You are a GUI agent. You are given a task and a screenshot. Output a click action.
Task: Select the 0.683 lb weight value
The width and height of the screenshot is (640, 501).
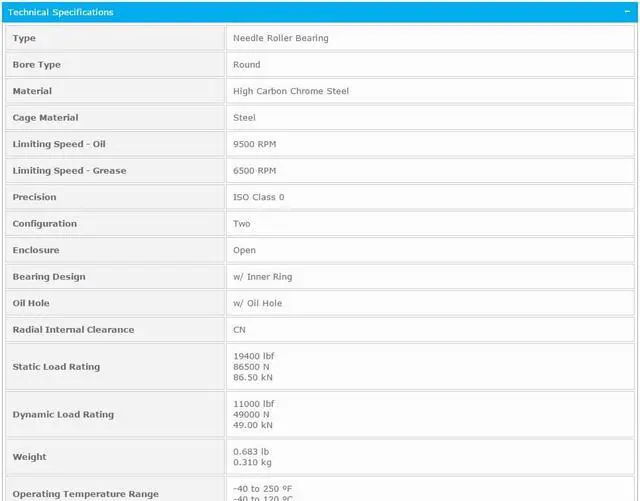point(250,451)
